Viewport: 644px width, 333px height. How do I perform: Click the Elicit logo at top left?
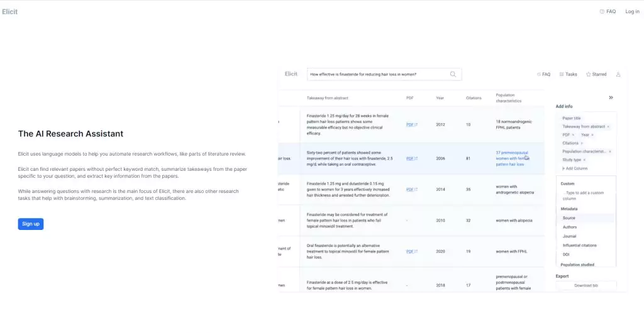point(10,12)
